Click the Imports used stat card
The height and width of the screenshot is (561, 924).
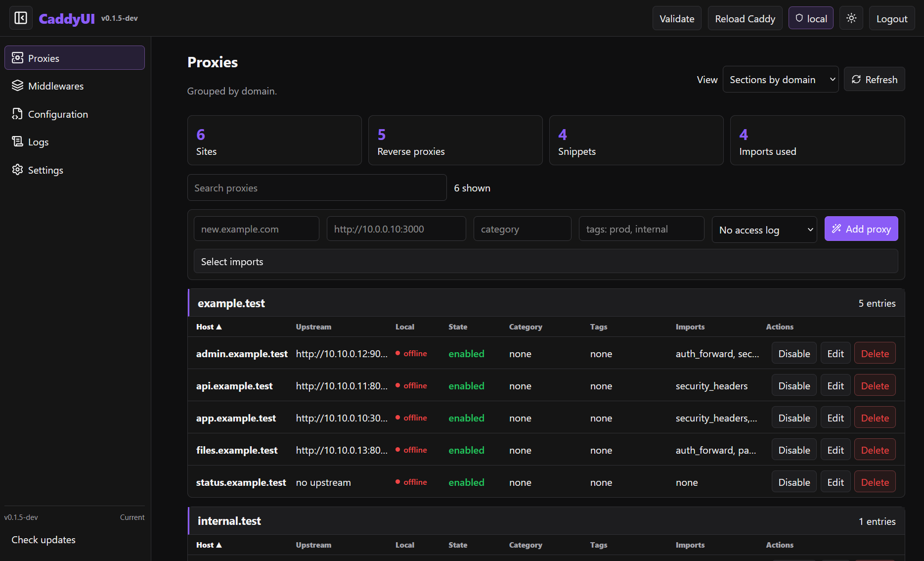coord(817,140)
